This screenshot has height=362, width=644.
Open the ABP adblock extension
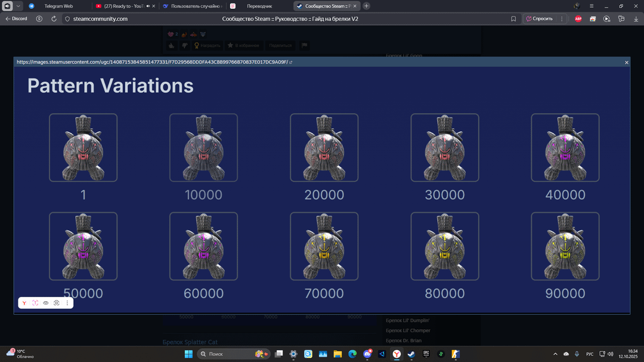click(578, 19)
